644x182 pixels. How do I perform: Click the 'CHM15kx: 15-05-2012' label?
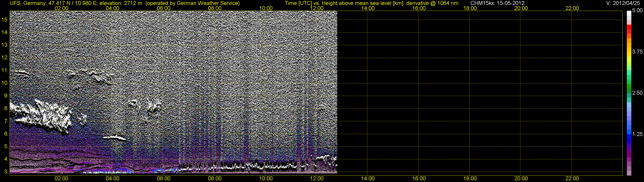(498, 3)
